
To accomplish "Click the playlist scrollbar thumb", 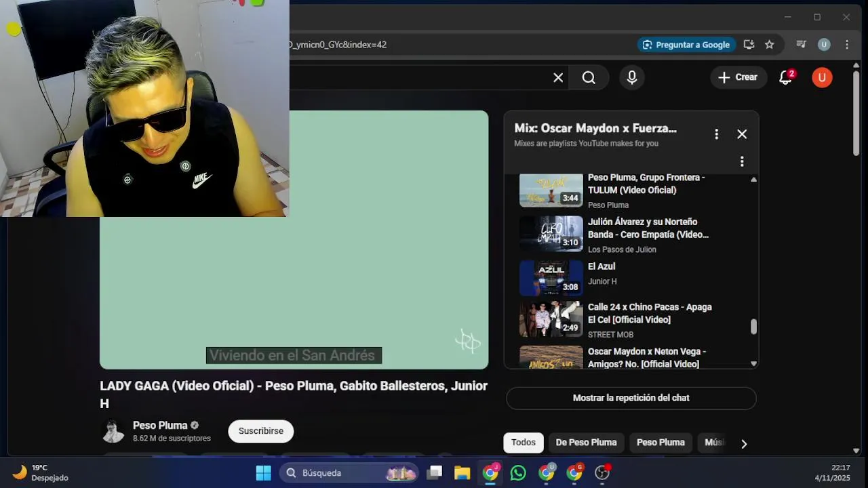I will [753, 327].
